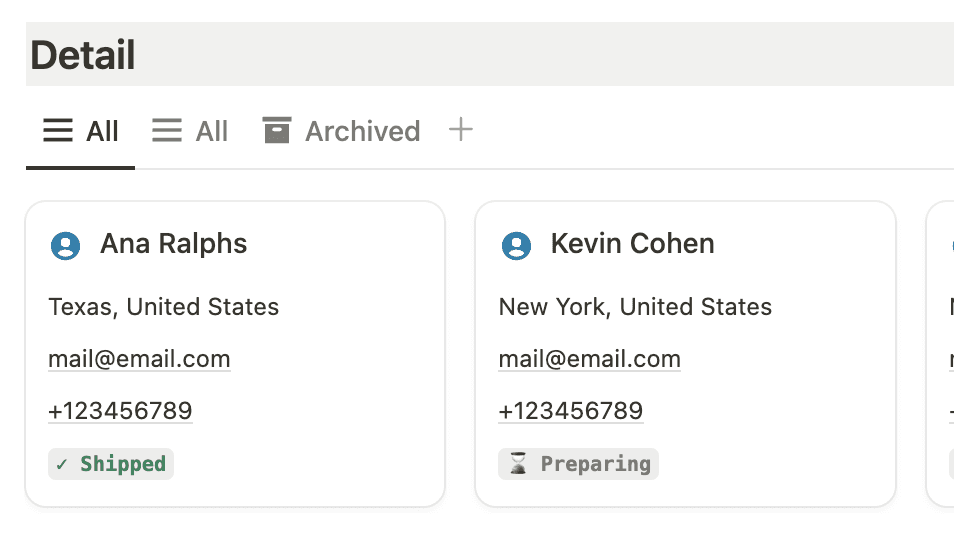Click Ana Ralphs phone number link
The image size is (954, 540).
coord(120,411)
